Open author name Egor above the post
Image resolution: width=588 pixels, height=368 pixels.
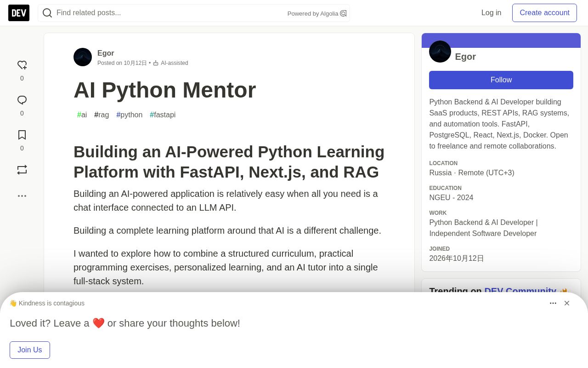coord(106,53)
